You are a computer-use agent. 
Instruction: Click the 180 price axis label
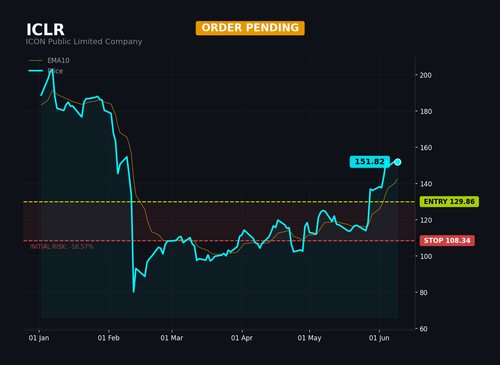426,111
